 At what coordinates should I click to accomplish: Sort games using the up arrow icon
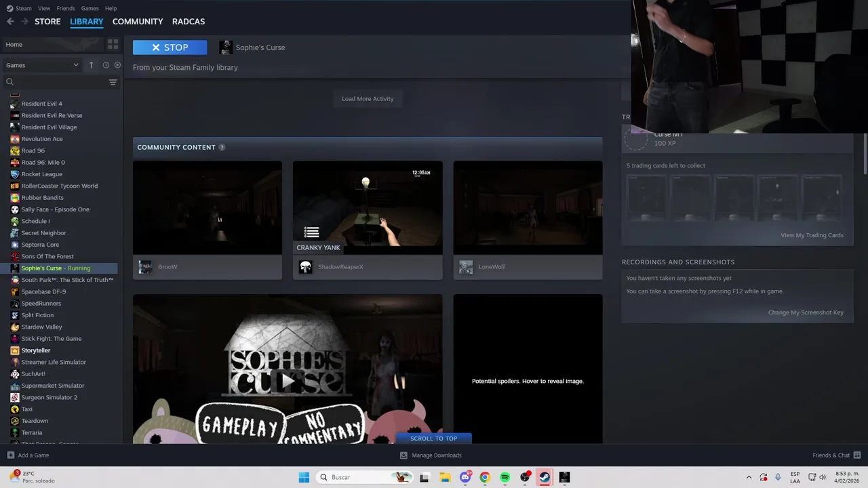(x=91, y=65)
